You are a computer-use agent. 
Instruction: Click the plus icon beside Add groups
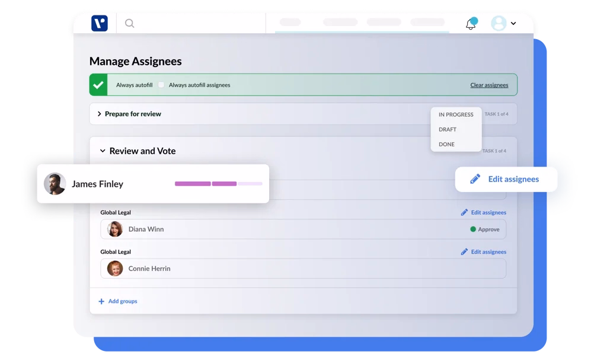tap(101, 301)
